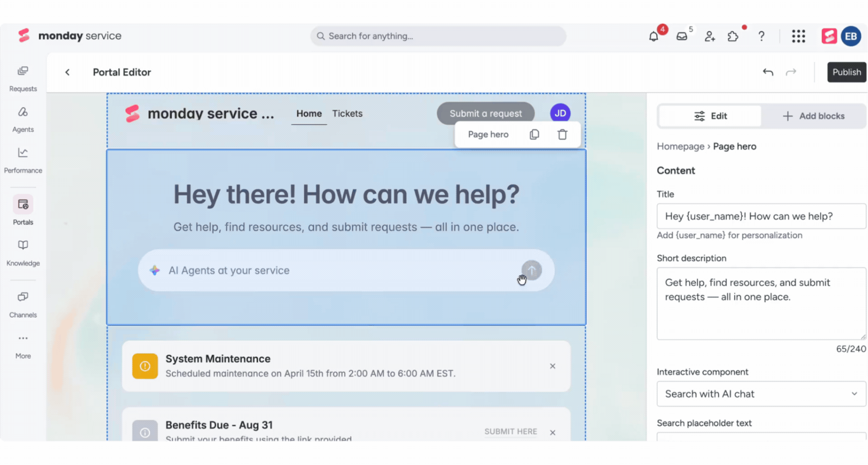
Task: Open the Performance sidebar section
Action: click(23, 161)
